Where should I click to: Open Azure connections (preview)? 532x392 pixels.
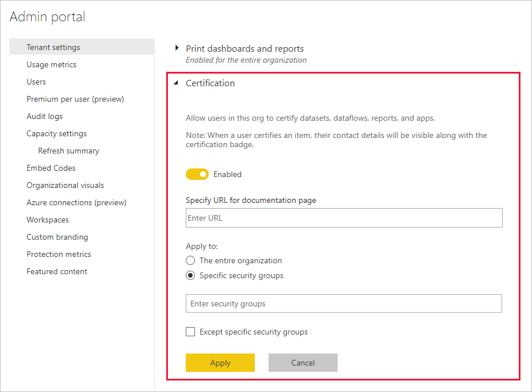tap(76, 202)
